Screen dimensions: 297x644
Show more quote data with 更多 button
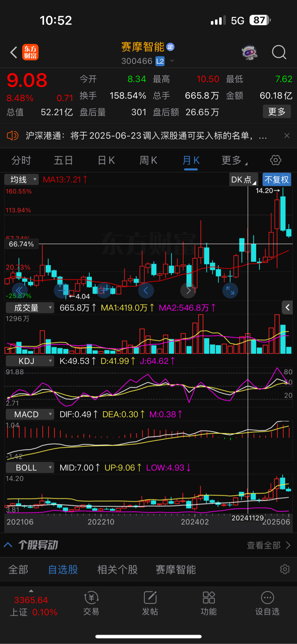(277, 112)
